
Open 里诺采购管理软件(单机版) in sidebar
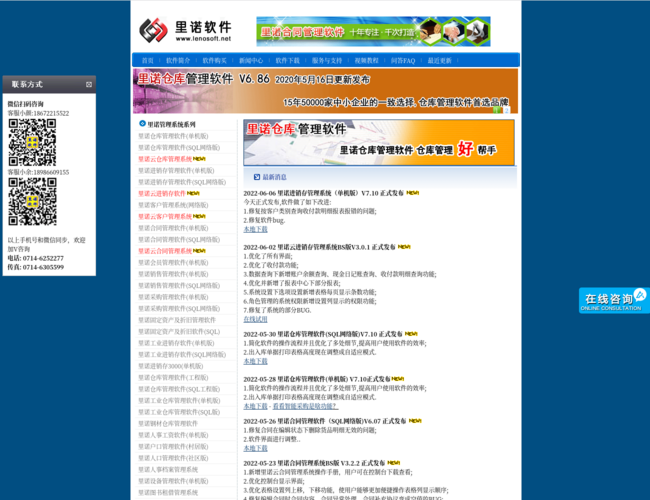[173, 297]
